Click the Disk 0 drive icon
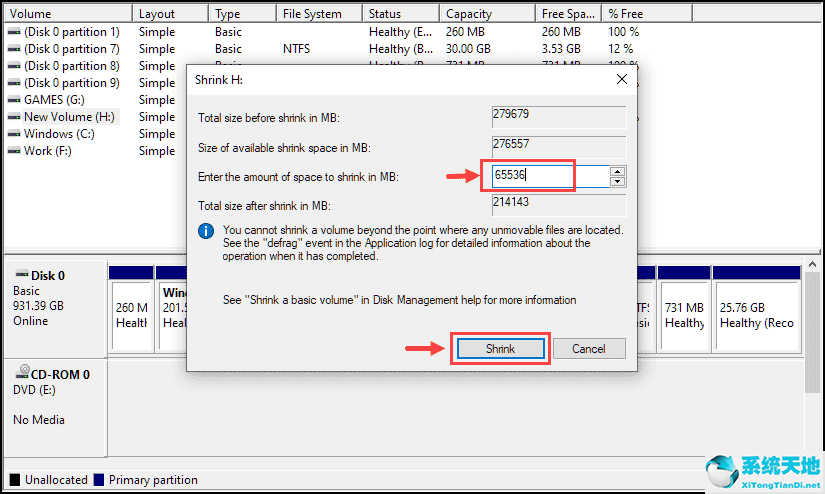The height and width of the screenshot is (494, 825). point(20,275)
